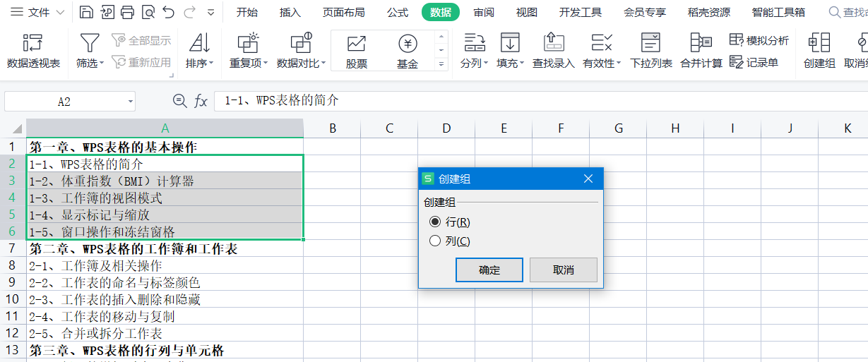
Task: Switch to the 审阅 tab
Action: point(484,12)
